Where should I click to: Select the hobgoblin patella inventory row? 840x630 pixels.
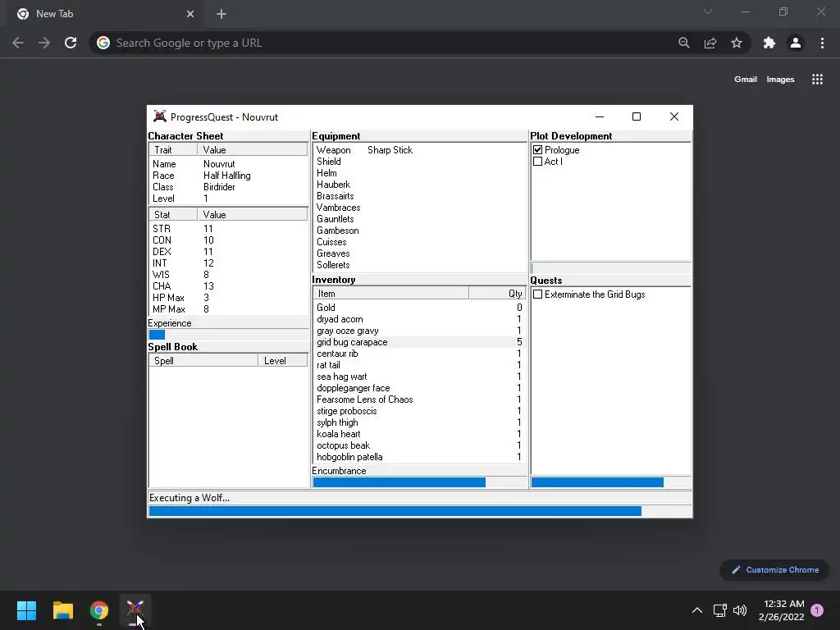[x=419, y=457]
